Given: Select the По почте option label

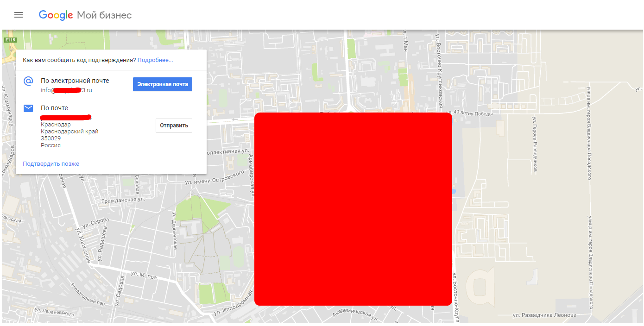Looking at the screenshot, I should (54, 108).
